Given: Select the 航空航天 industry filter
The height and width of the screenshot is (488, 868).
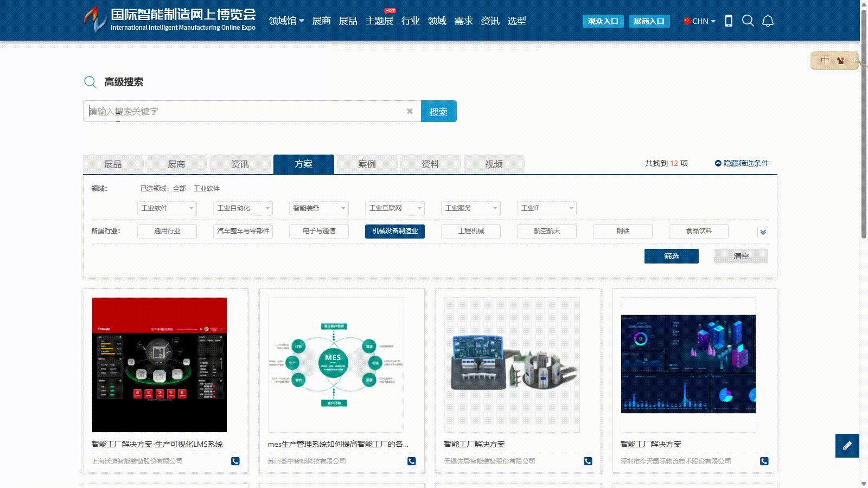Looking at the screenshot, I should pyautogui.click(x=546, y=231).
